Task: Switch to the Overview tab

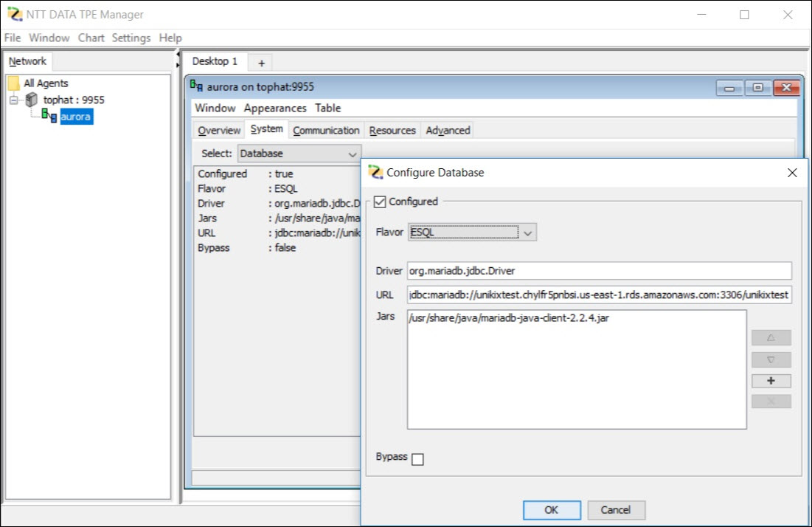Action: (219, 130)
